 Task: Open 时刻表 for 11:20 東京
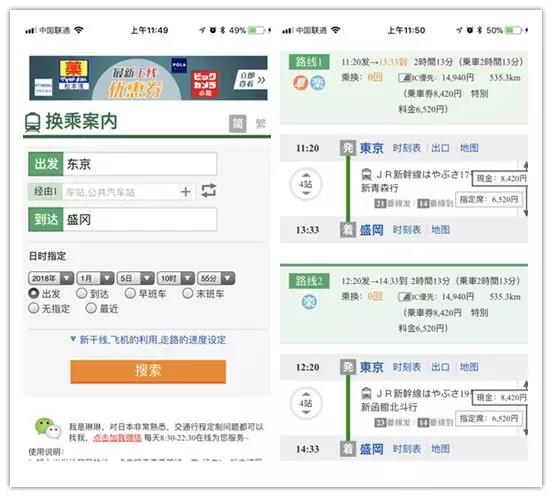click(407, 148)
